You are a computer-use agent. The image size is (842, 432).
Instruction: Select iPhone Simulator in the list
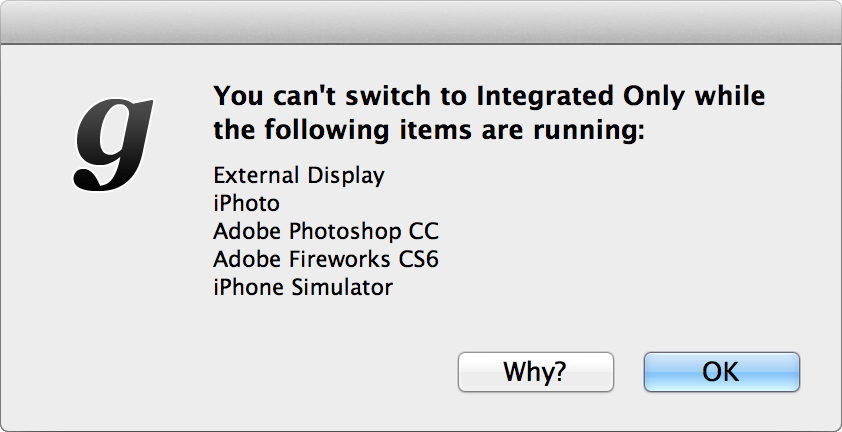point(303,287)
